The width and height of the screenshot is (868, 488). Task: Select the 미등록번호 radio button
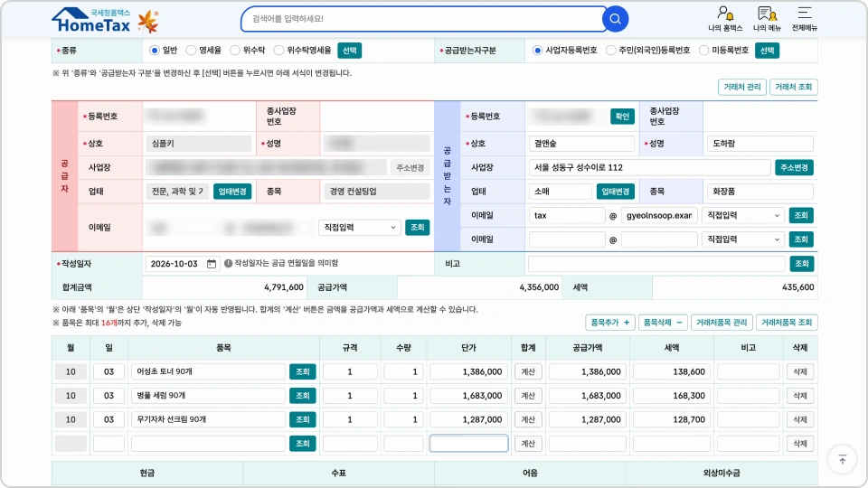(703, 51)
